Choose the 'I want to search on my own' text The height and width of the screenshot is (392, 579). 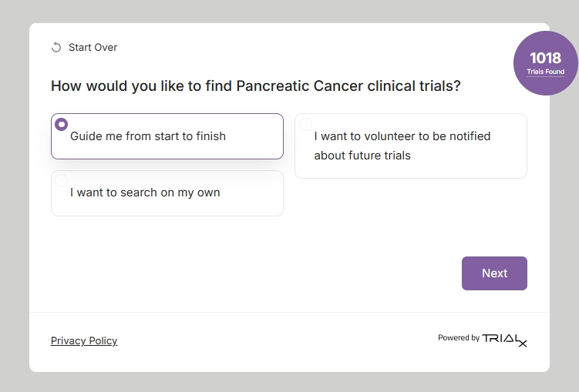pyautogui.click(x=145, y=193)
